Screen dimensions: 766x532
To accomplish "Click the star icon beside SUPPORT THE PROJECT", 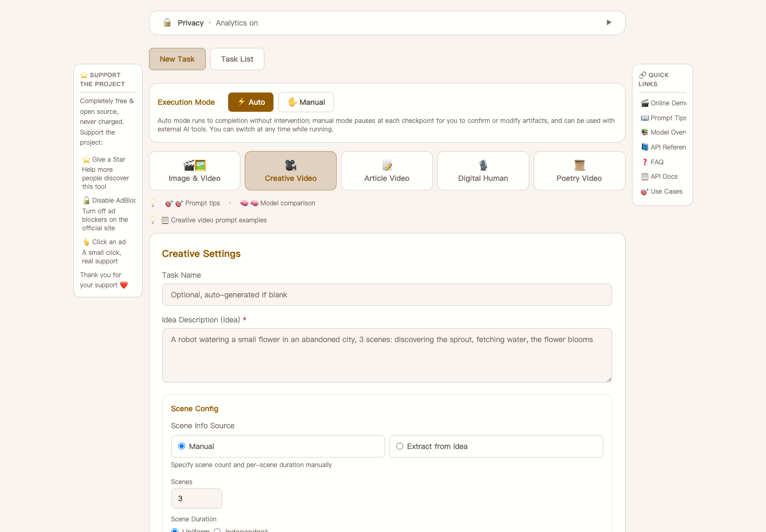I will (84, 75).
